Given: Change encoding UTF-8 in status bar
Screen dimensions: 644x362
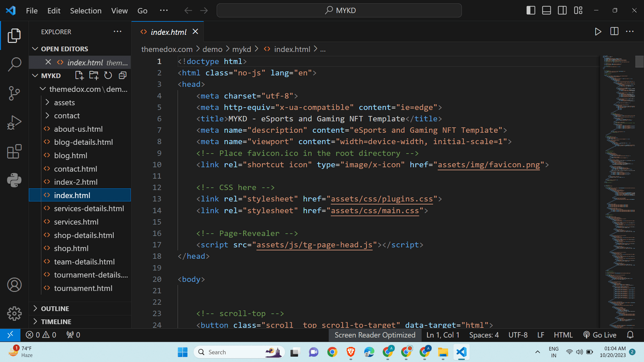Looking at the screenshot, I should 518,335.
